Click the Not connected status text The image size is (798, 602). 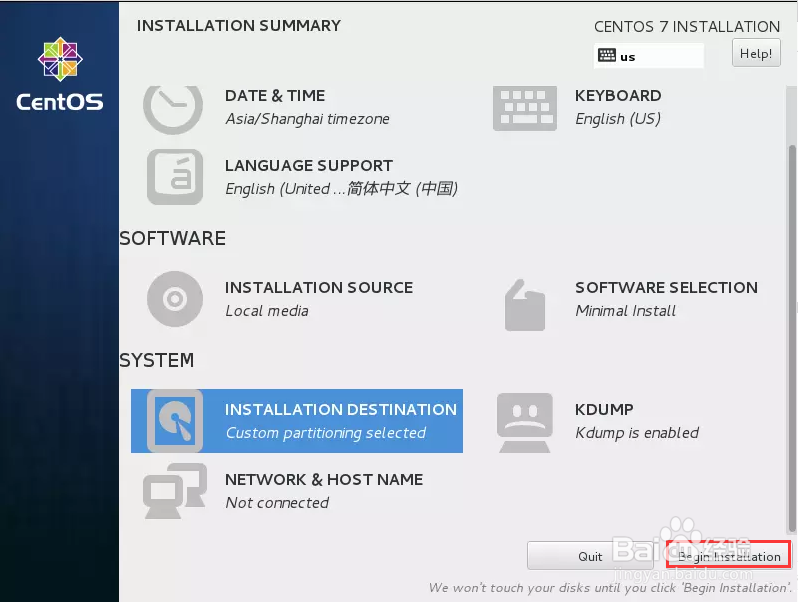pos(277,503)
